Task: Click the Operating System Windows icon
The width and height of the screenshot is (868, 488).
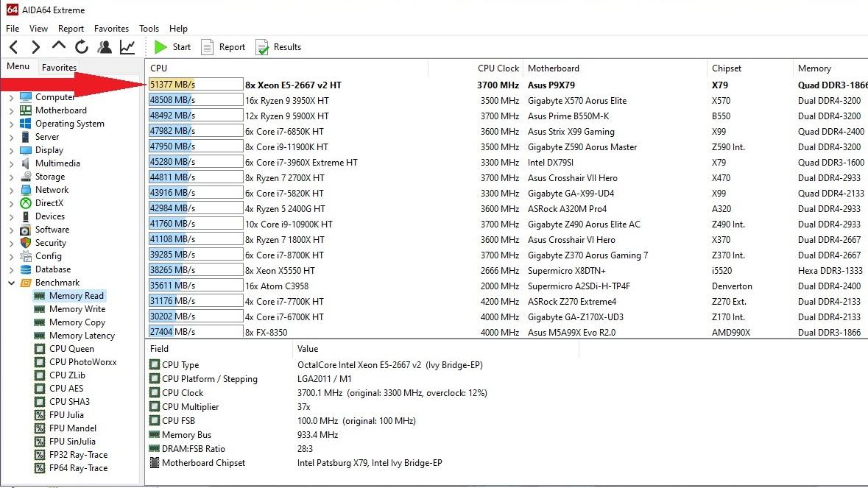Action: point(26,124)
